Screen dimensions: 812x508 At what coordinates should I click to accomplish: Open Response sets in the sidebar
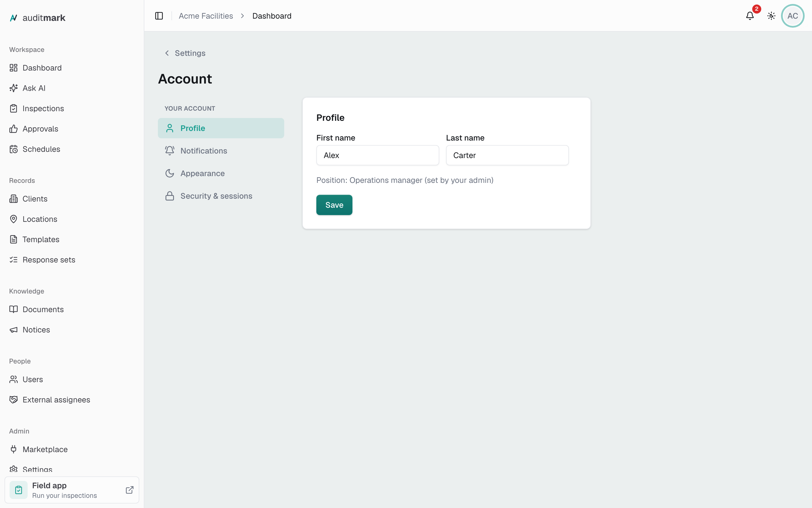coord(72,260)
